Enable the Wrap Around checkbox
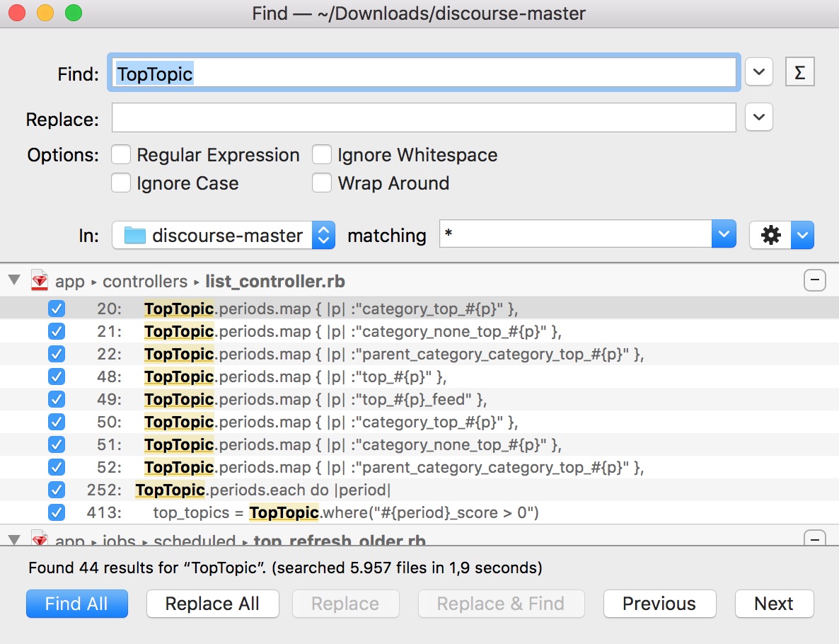Image resolution: width=839 pixels, height=644 pixels. (x=322, y=183)
